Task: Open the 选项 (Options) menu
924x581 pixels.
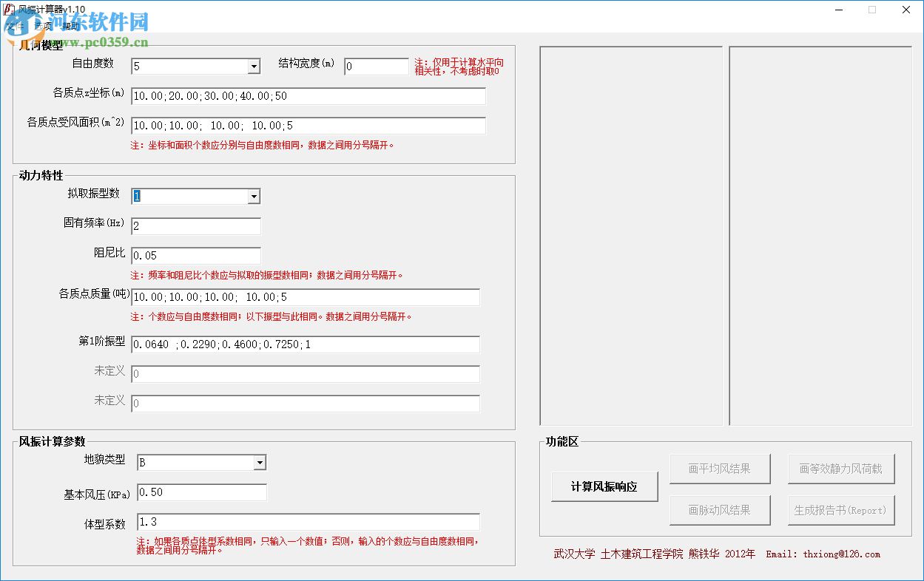Action: (44, 25)
